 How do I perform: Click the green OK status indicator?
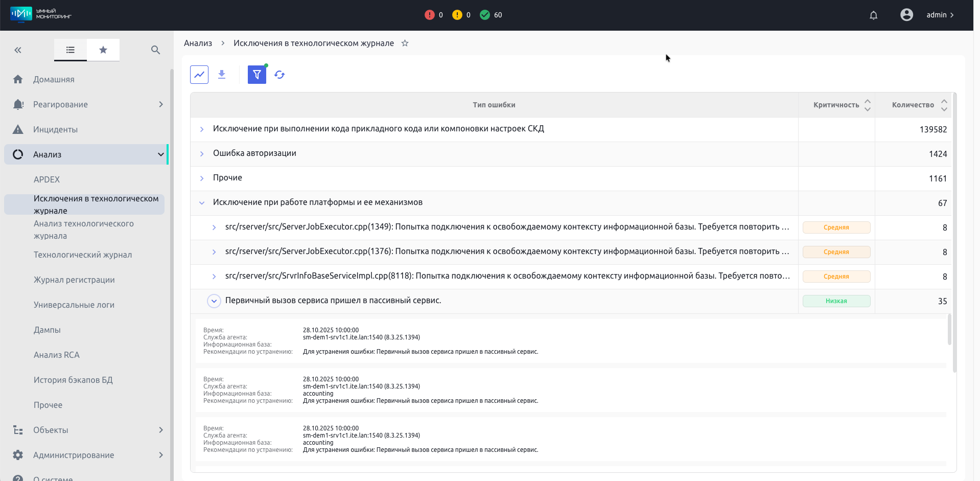tap(491, 15)
